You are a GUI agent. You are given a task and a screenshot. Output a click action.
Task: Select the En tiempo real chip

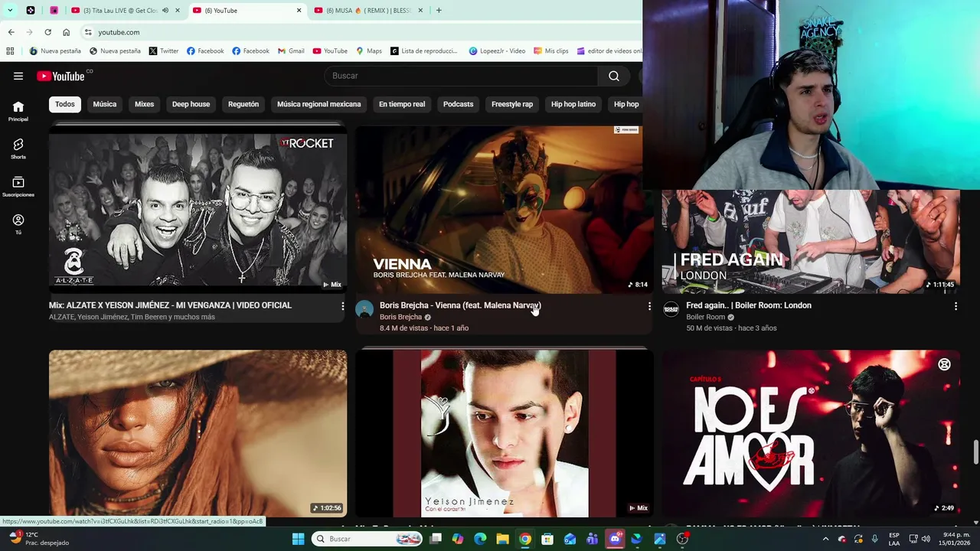pyautogui.click(x=402, y=104)
